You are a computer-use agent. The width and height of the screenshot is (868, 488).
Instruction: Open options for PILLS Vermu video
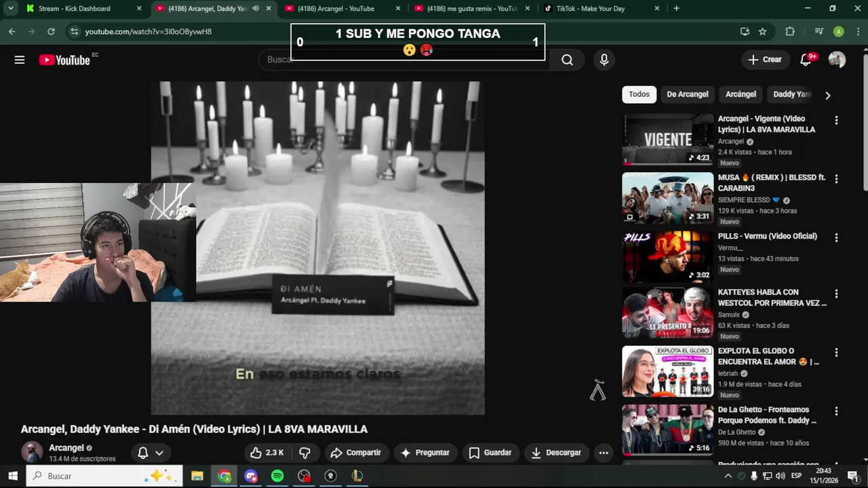[836, 238]
